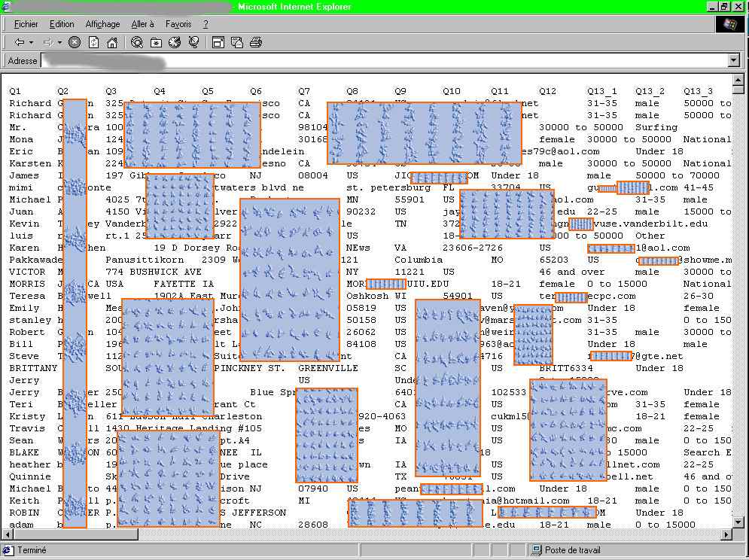Open the Favorites folder toolbar icon
The height and width of the screenshot is (560, 749).
tap(156, 42)
